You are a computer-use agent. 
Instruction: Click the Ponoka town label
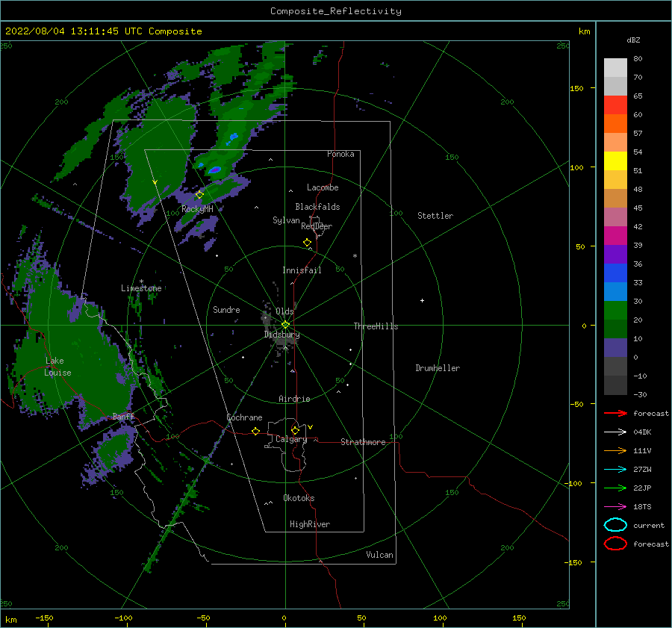pos(340,154)
